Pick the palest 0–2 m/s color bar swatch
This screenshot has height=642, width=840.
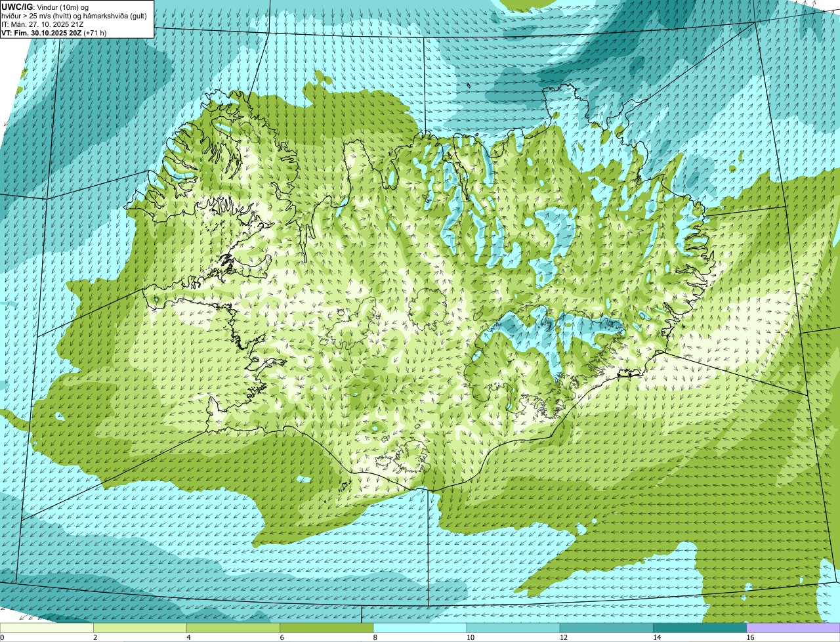pos(47,628)
